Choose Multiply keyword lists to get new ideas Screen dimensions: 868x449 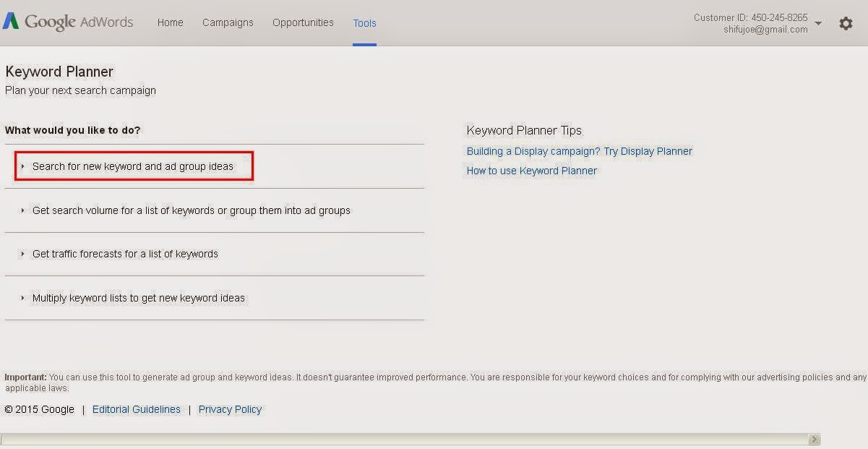[x=139, y=298]
